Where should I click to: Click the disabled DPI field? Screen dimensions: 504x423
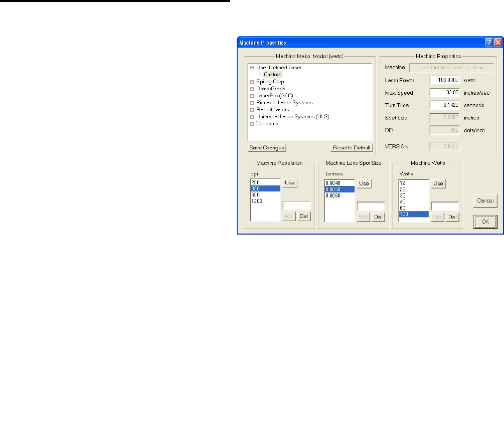click(444, 130)
